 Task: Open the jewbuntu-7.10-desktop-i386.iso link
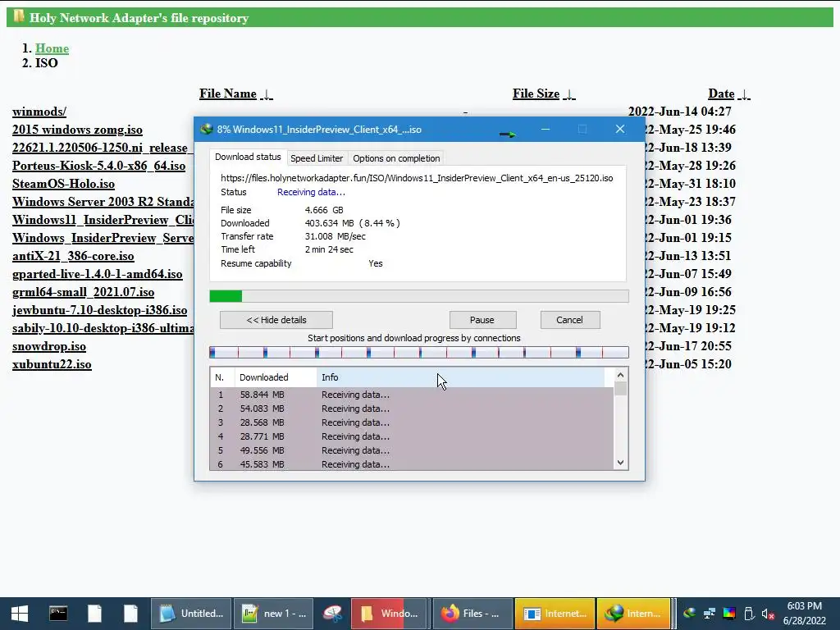coord(99,310)
